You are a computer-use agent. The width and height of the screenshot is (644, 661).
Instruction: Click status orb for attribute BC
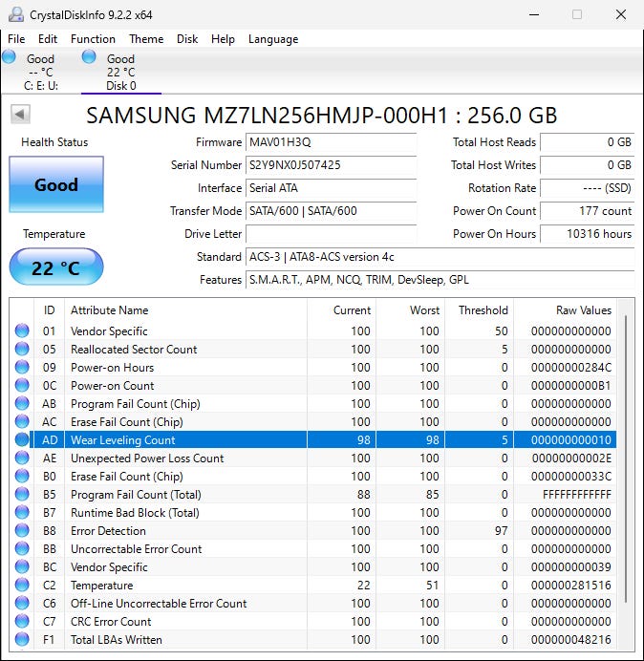point(22,566)
